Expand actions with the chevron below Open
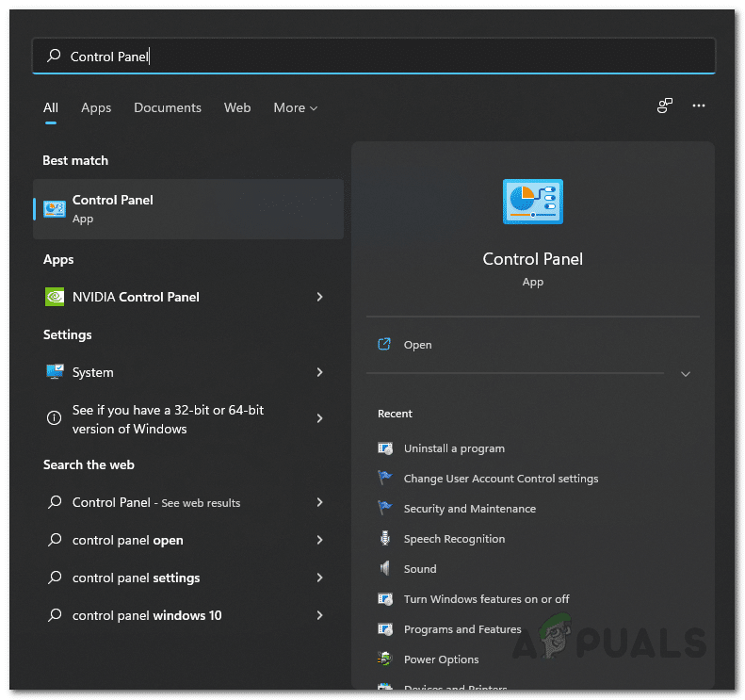Image resolution: width=745 pixels, height=700 pixels. point(686,374)
